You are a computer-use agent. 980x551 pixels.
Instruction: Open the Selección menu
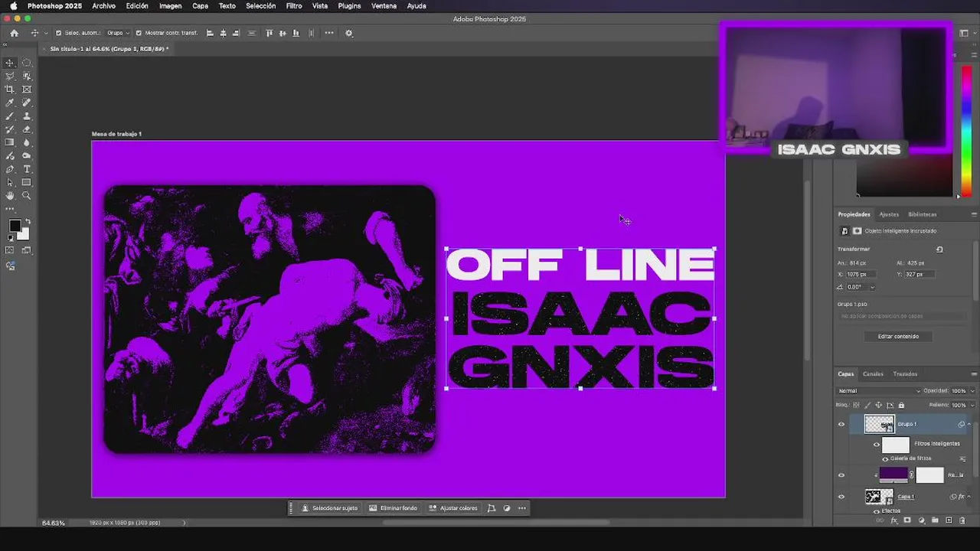tap(260, 6)
